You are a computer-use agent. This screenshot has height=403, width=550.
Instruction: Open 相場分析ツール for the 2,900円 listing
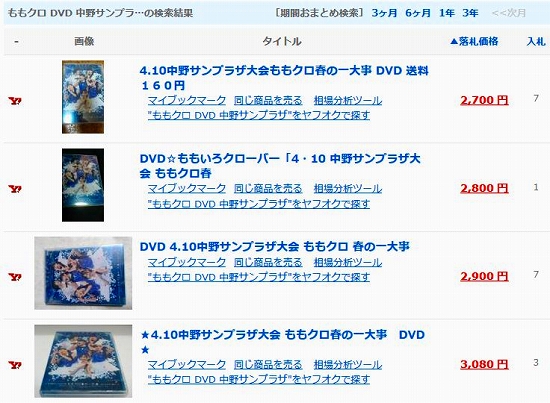coord(348,262)
